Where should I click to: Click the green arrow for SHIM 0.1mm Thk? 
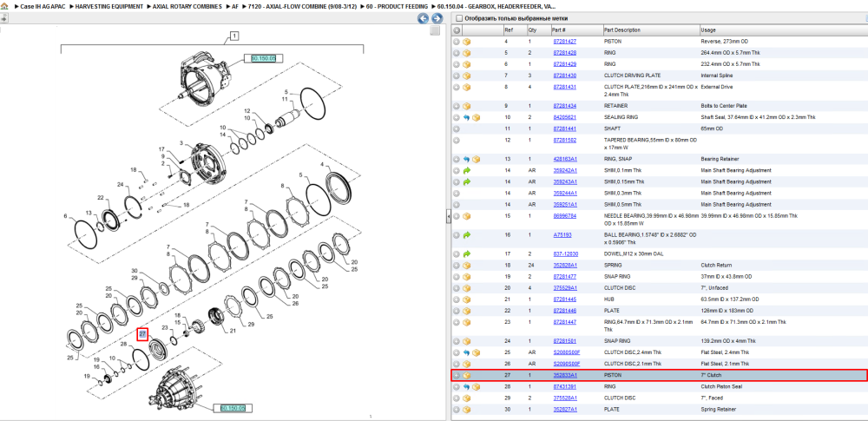pos(467,171)
